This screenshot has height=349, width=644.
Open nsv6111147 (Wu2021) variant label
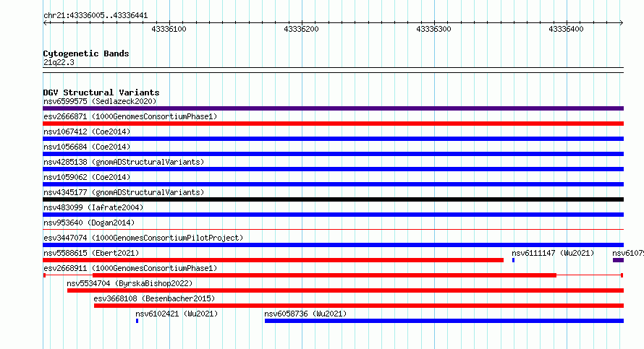[553, 253]
